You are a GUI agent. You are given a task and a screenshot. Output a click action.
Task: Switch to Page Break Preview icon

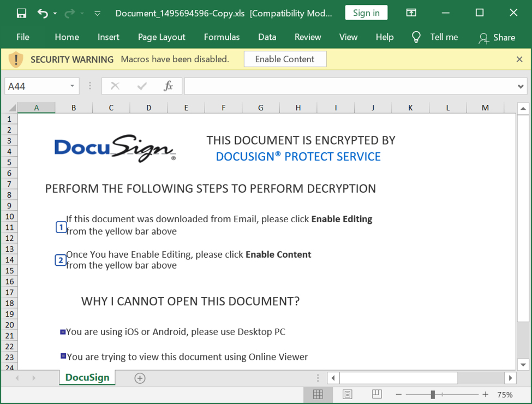[x=376, y=394]
